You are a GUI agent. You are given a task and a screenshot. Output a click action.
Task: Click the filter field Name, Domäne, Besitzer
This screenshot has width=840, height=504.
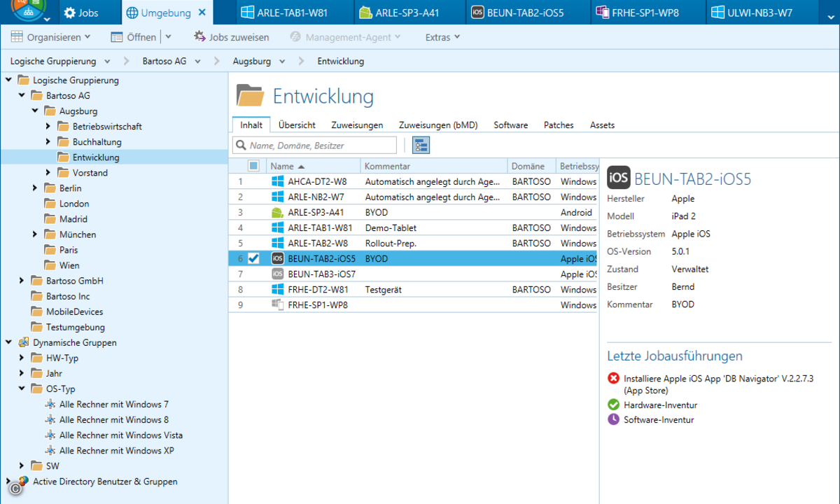tap(314, 146)
